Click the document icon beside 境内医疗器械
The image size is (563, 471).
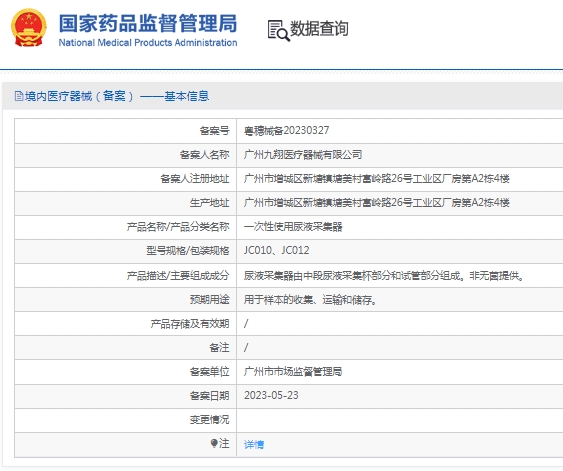(19, 96)
